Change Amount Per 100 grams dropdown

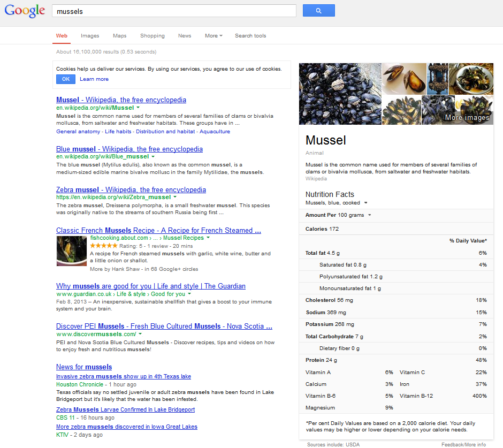click(x=338, y=215)
